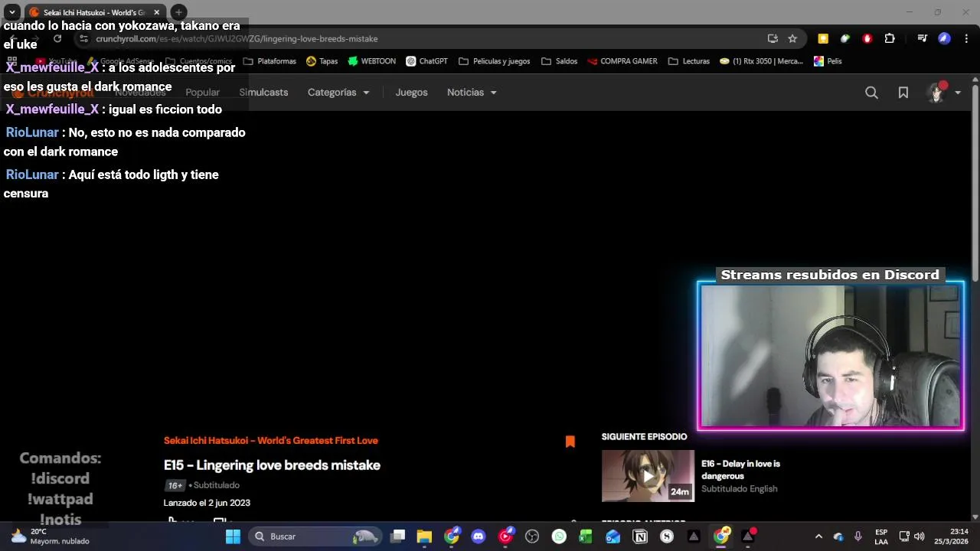Click the taskbar Buscar search box
Image resolution: width=980 pixels, height=551 pixels.
pyautogui.click(x=316, y=536)
